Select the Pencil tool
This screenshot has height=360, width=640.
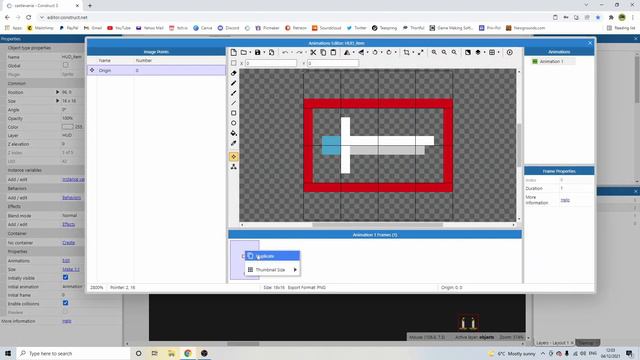(x=233, y=83)
